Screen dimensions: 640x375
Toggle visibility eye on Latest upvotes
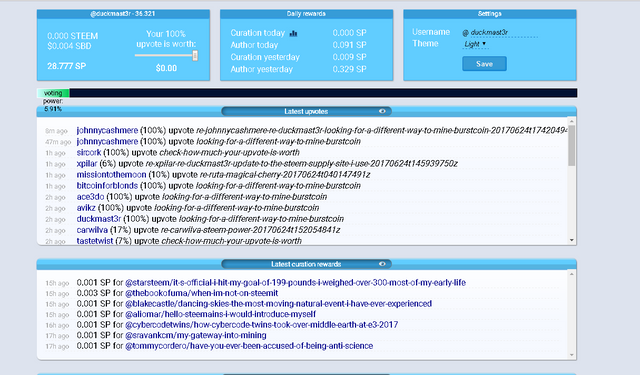point(382,111)
